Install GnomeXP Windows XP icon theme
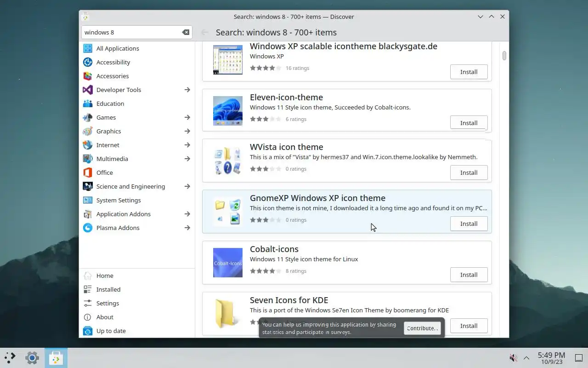 [469, 224]
